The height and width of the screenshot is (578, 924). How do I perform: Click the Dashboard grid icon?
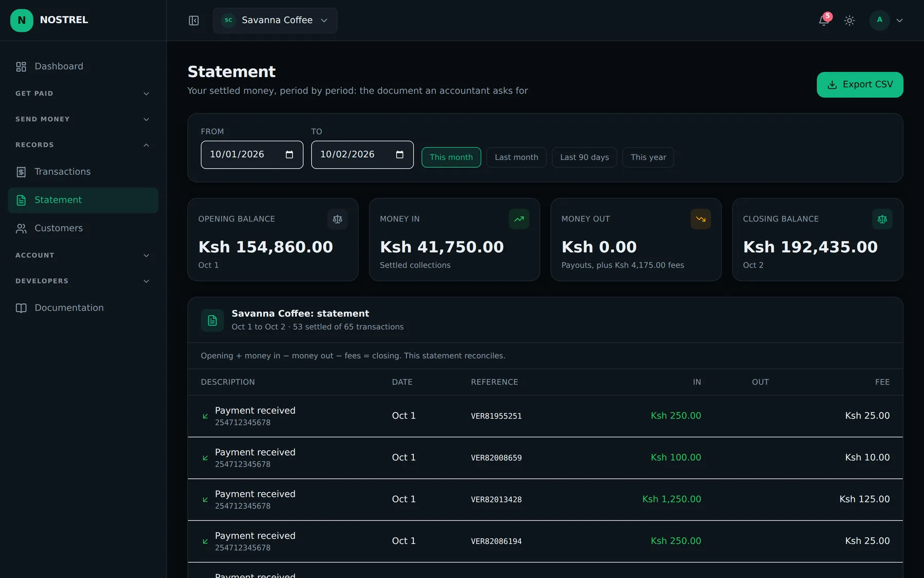(21, 67)
